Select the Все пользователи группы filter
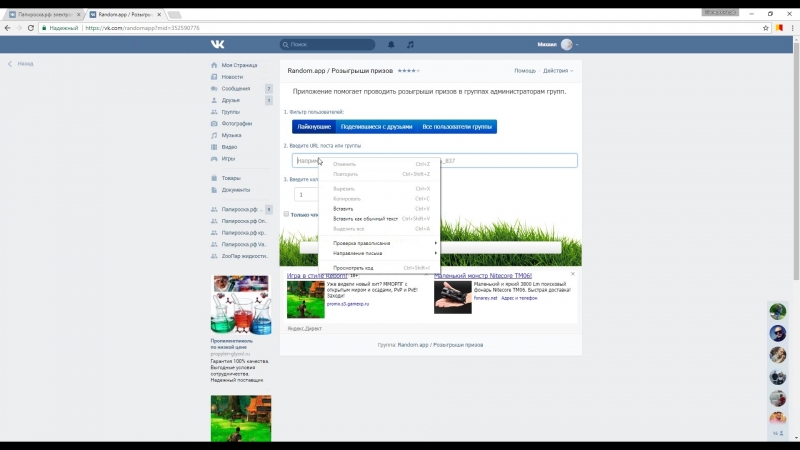Image resolution: width=800 pixels, height=450 pixels. click(x=456, y=127)
